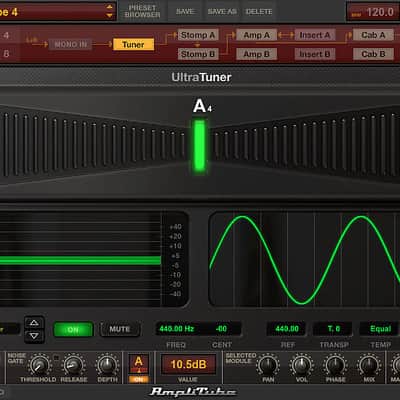The height and width of the screenshot is (400, 400).
Task: Open the Stomp B module
Action: point(198,54)
